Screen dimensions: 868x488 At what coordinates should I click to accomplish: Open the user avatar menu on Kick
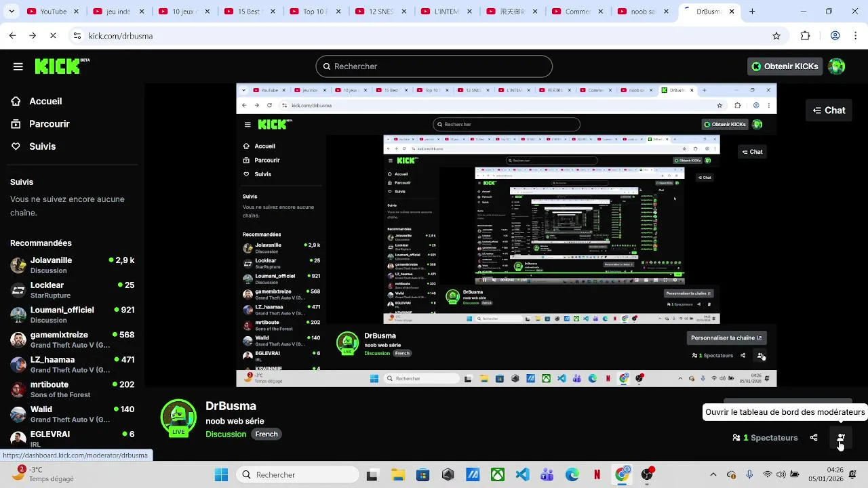coord(837,66)
